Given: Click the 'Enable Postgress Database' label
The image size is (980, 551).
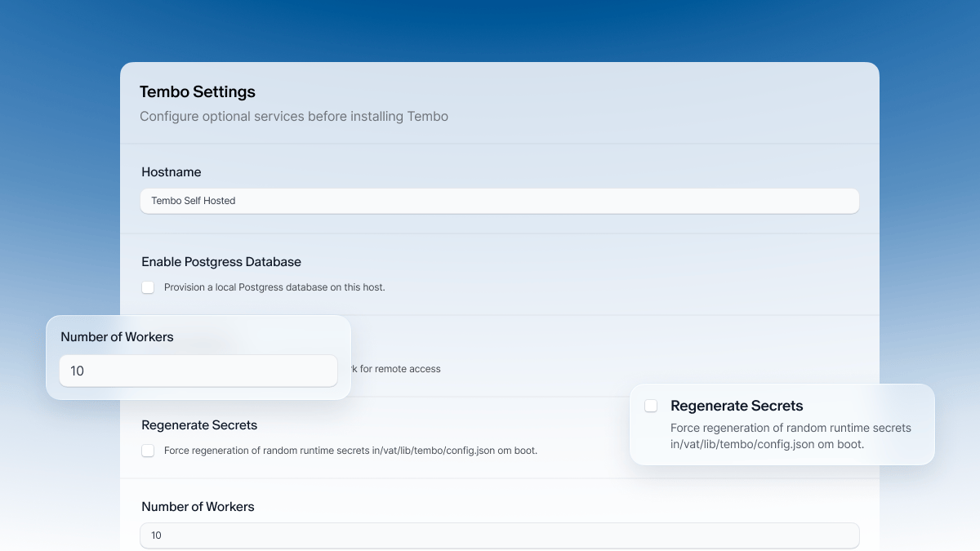Looking at the screenshot, I should [221, 262].
